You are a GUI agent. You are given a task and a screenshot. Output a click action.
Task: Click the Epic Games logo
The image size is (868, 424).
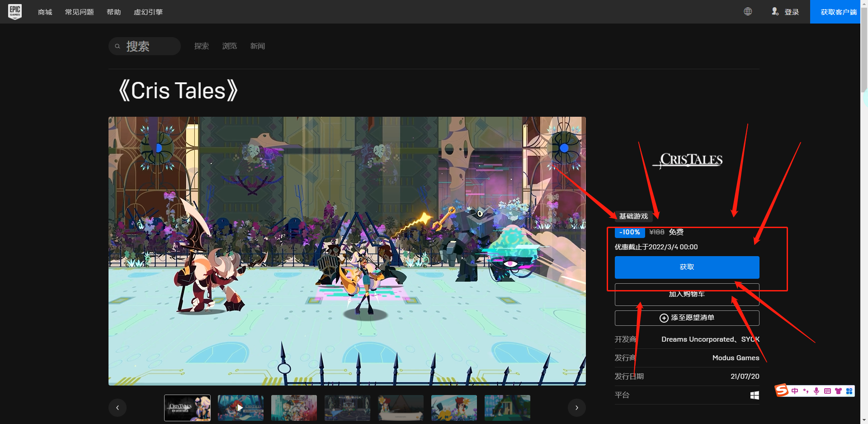coord(15,11)
